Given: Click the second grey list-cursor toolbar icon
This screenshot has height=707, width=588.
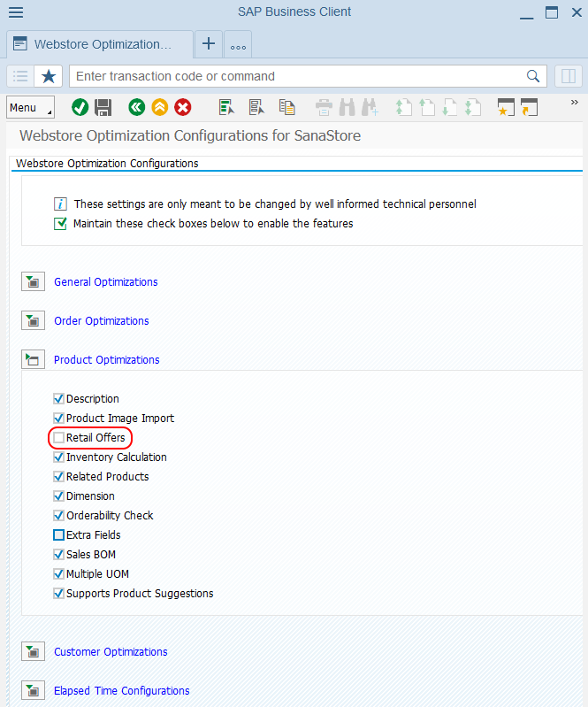Looking at the screenshot, I should coord(256,107).
